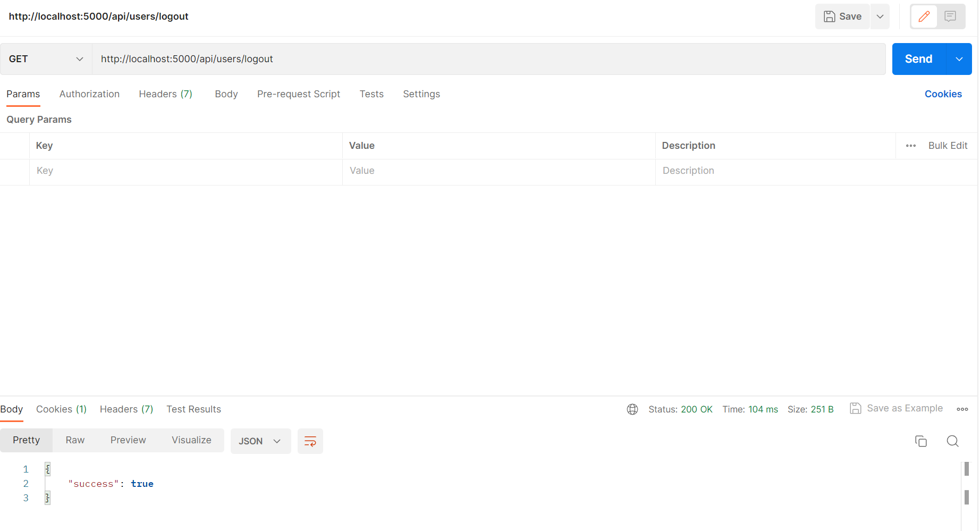Open the query params column options ellipsis
980x531 pixels.
coord(911,146)
